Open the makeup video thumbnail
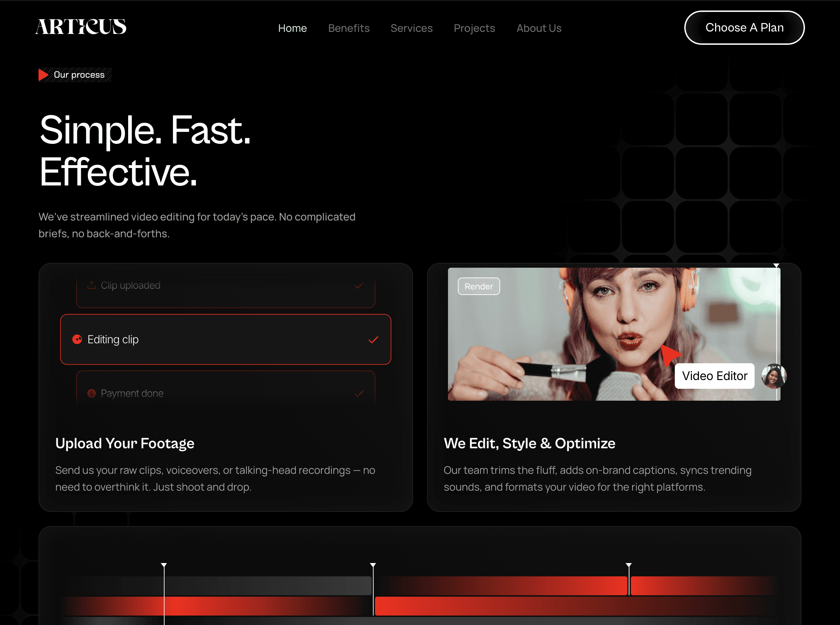The width and height of the screenshot is (840, 625). coord(614,334)
